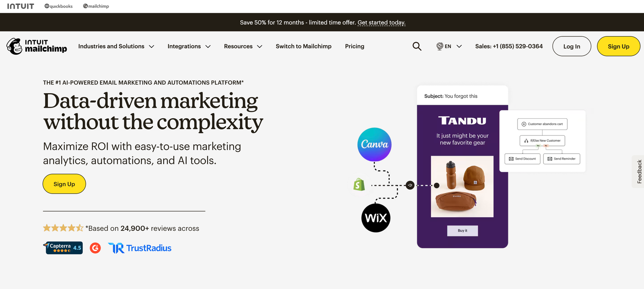Image resolution: width=644 pixels, height=289 pixels.
Task: Expand the Integrations dropdown
Action: (189, 46)
